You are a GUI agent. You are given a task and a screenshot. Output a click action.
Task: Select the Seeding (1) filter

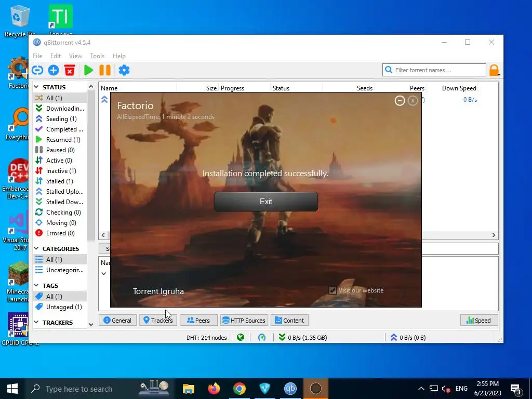click(x=60, y=119)
